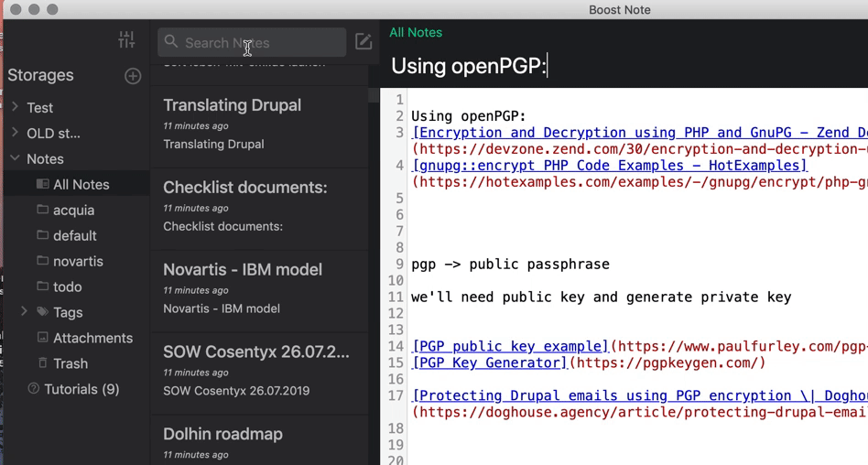The image size is (868, 465).
Task: Click the All Notes book icon
Action: coord(43,184)
